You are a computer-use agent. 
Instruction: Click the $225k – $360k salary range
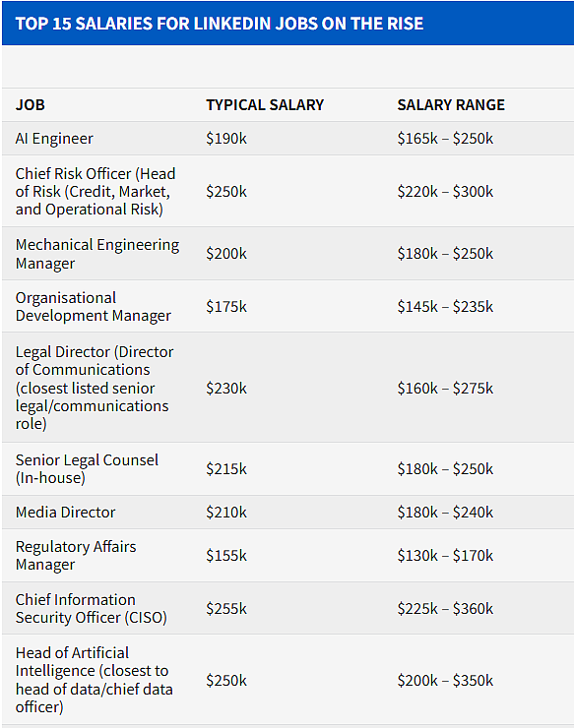tap(445, 609)
